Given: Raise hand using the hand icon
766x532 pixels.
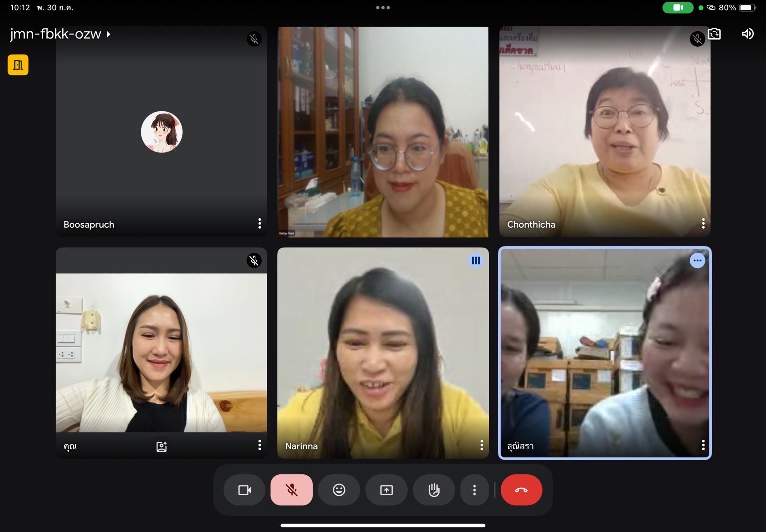Looking at the screenshot, I should 434,490.
